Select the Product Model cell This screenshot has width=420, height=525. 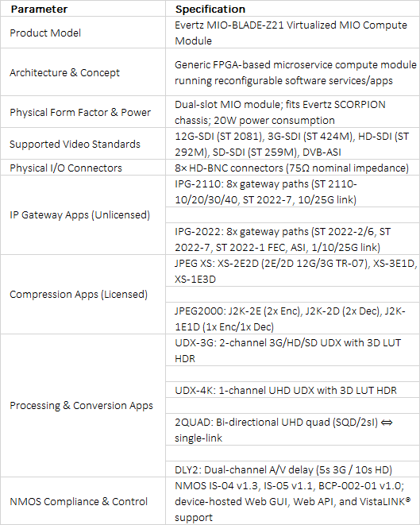coord(83,33)
